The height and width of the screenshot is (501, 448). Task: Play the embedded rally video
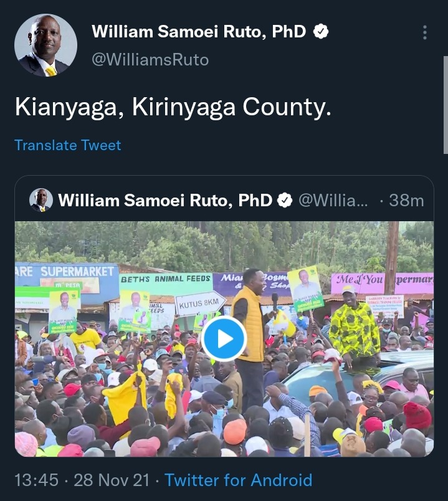coord(224,339)
